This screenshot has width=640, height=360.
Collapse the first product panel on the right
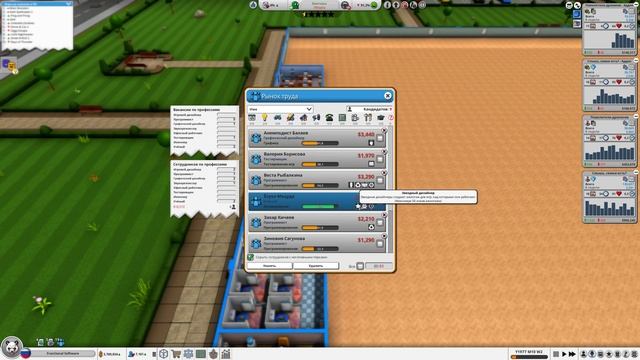(636, 4)
